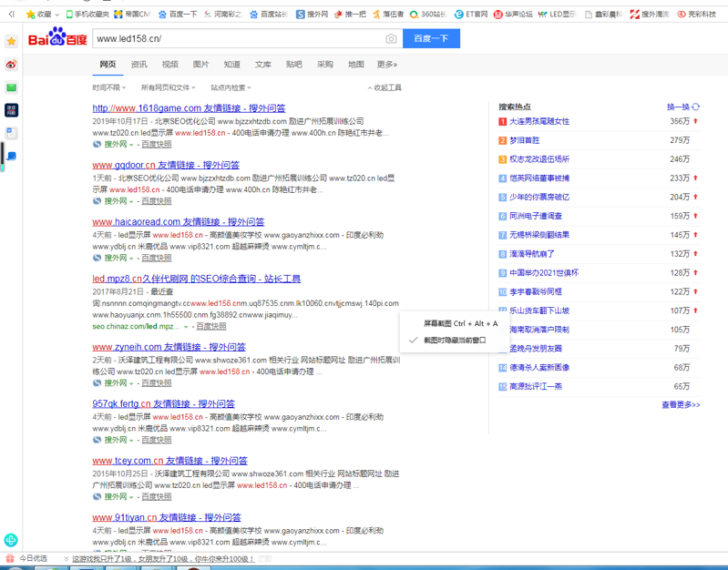Open the www.haicaoread.com 友情链接 result

[179, 222]
